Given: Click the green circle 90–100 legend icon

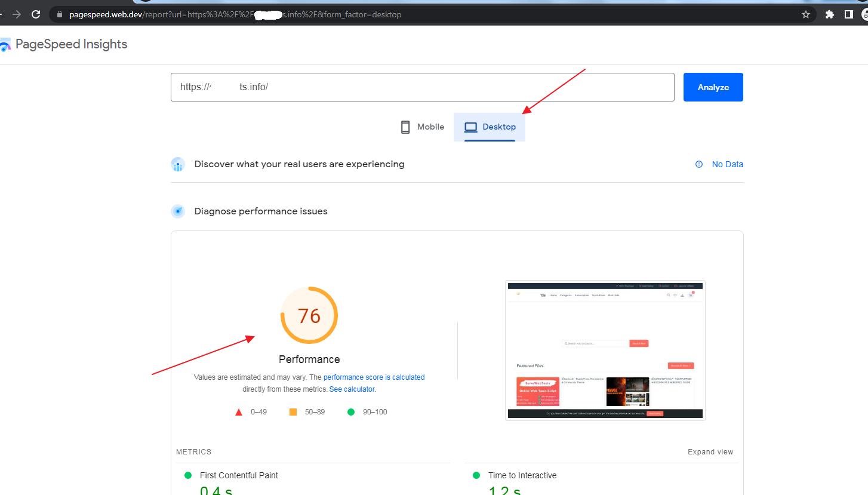Looking at the screenshot, I should (351, 412).
